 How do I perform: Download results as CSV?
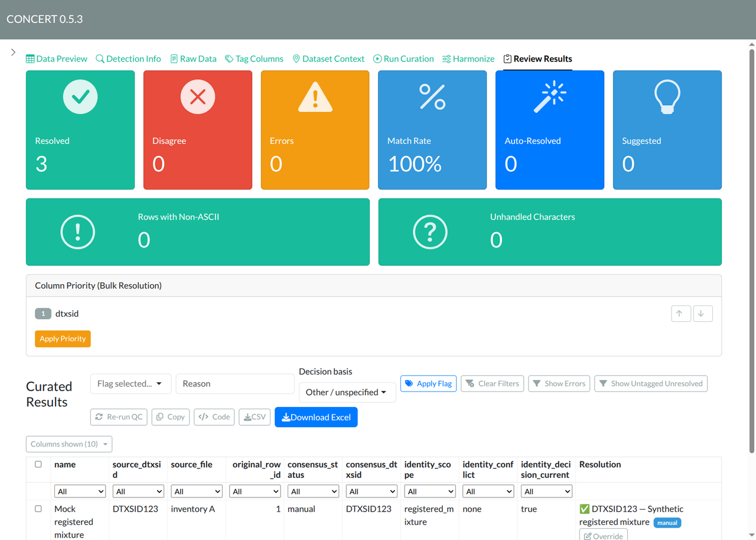click(x=255, y=417)
